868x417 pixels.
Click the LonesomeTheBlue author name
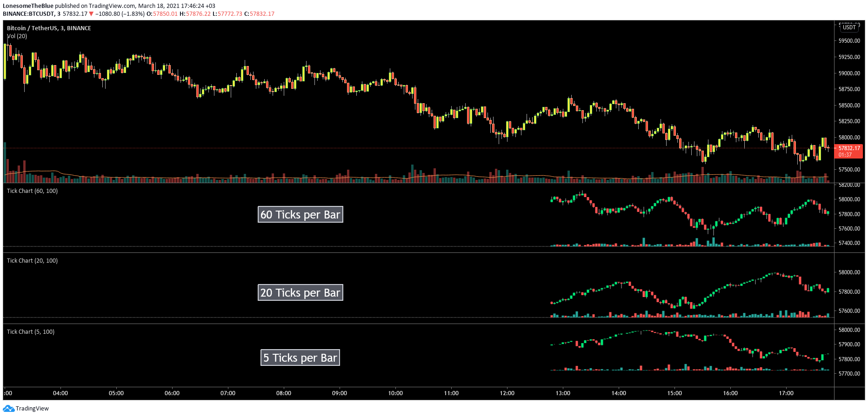tap(28, 6)
